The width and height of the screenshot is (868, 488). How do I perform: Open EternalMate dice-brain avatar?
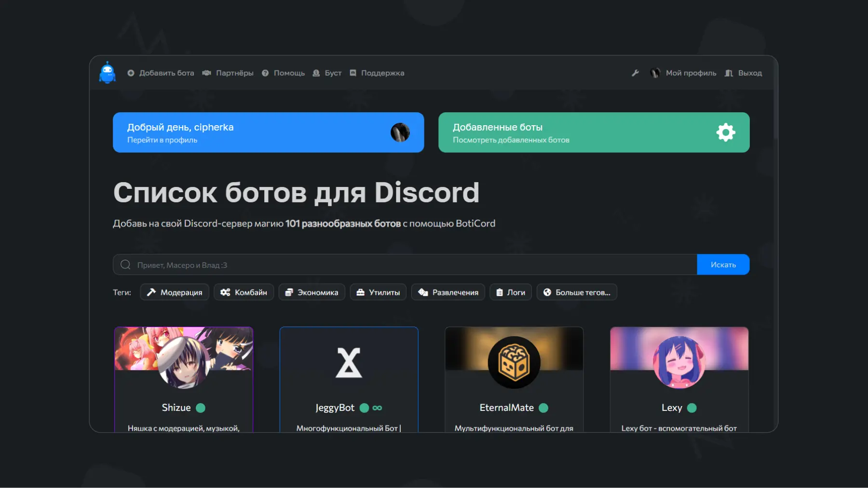click(514, 362)
